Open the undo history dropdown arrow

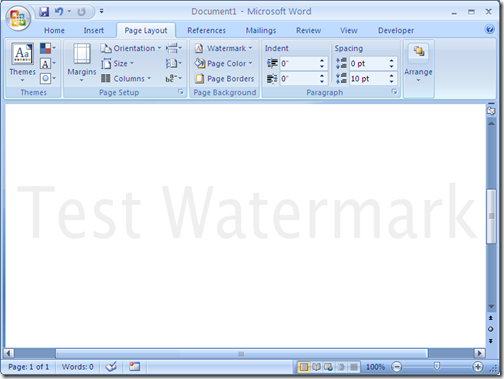click(x=69, y=12)
